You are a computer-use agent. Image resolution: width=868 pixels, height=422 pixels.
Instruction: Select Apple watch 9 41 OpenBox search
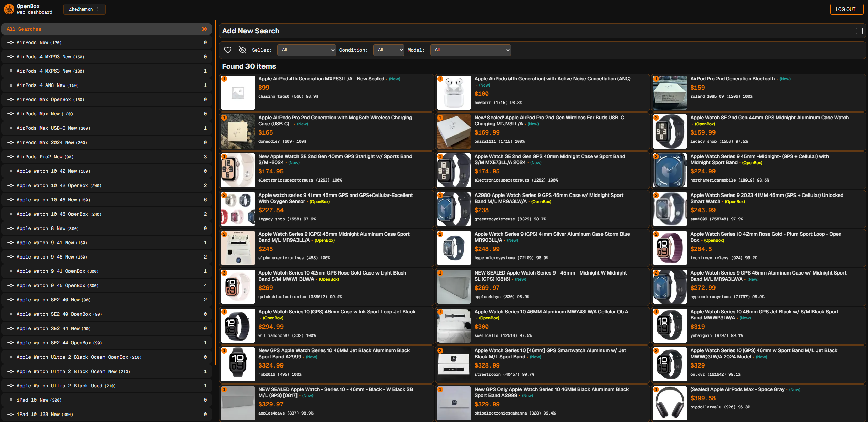coord(107,271)
